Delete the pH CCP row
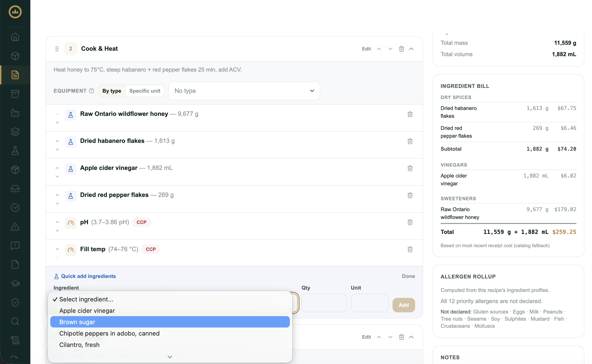The image size is (592, 364). point(410,222)
